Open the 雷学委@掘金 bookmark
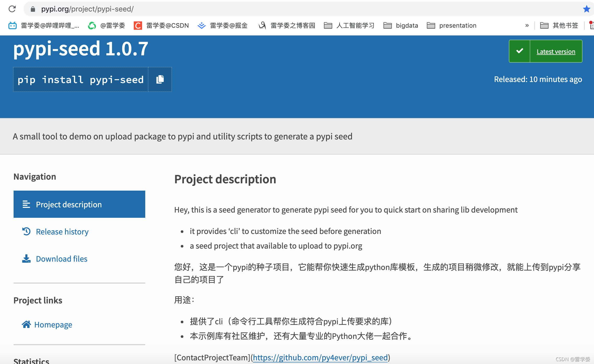 [223, 25]
